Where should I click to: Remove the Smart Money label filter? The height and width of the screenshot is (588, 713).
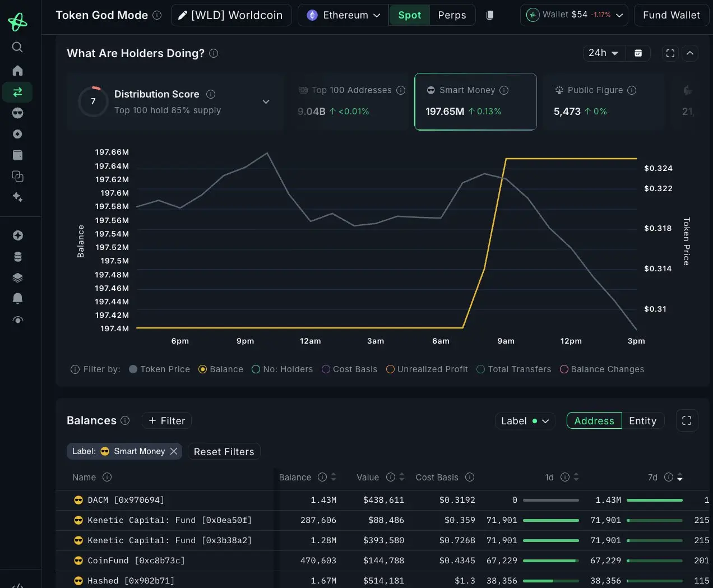coord(174,451)
